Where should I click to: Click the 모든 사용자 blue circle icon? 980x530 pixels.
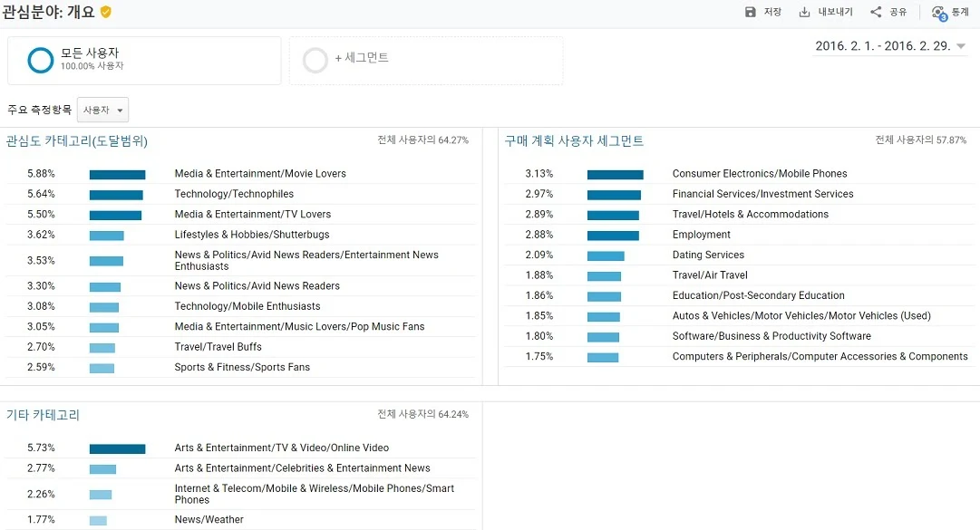point(41,61)
